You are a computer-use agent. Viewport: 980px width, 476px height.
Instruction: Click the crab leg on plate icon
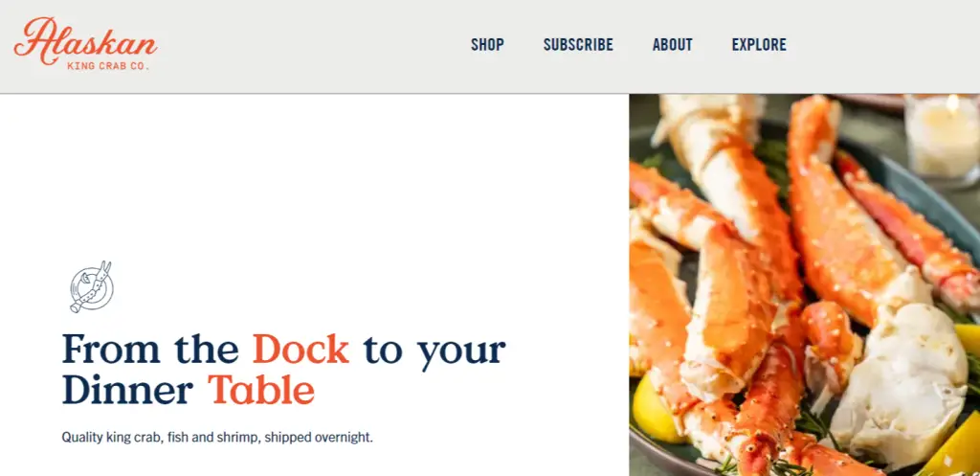[91, 286]
